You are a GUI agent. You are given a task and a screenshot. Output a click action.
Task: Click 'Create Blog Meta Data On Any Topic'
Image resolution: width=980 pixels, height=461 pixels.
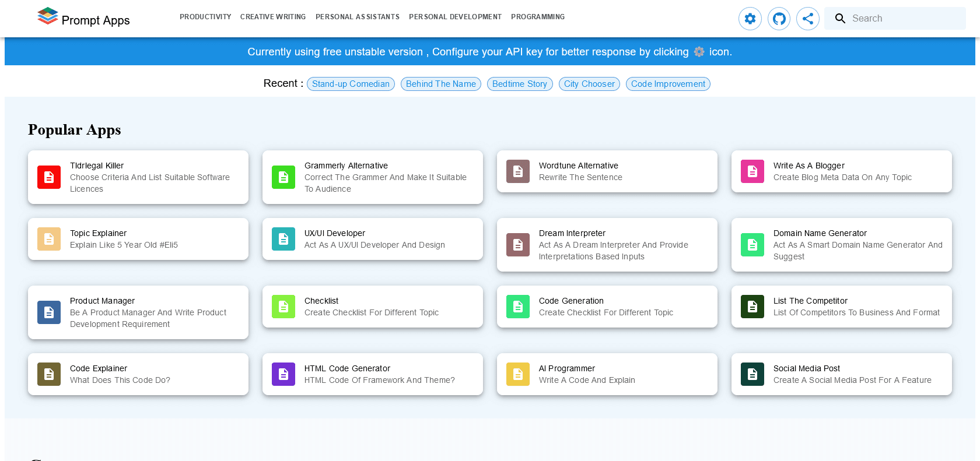tap(842, 177)
